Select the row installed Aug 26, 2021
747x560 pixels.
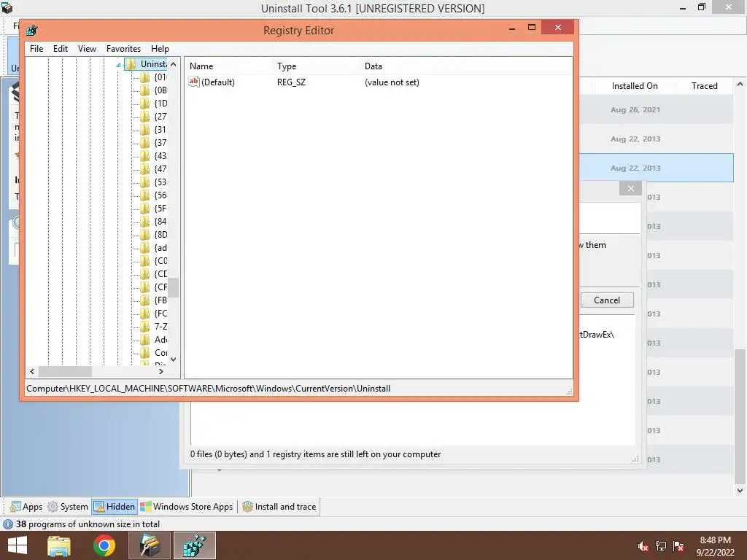click(657, 109)
